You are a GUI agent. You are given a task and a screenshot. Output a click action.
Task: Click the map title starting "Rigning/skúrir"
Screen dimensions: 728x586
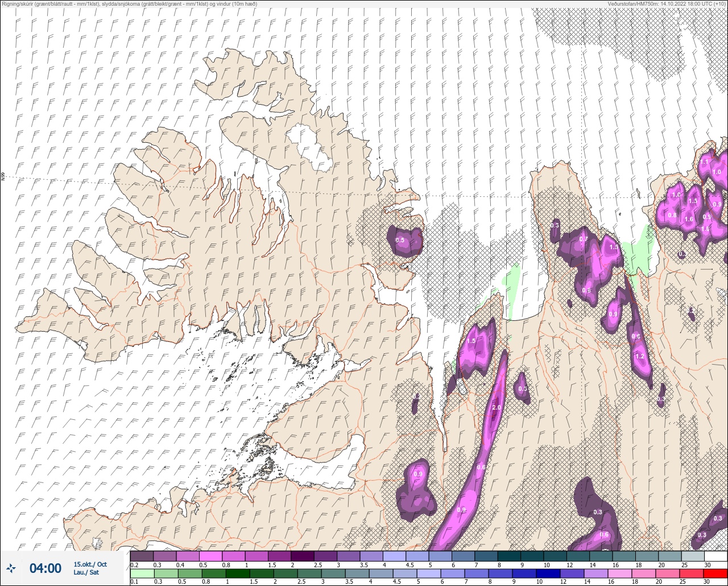click(x=129, y=4)
